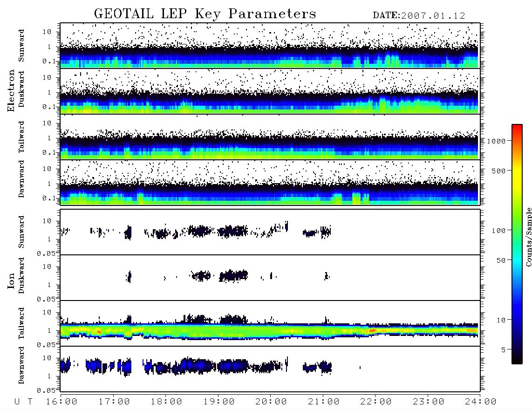Click the DATE:2007.01.12 label
Viewport: 532px width, 410px height.
click(x=419, y=16)
